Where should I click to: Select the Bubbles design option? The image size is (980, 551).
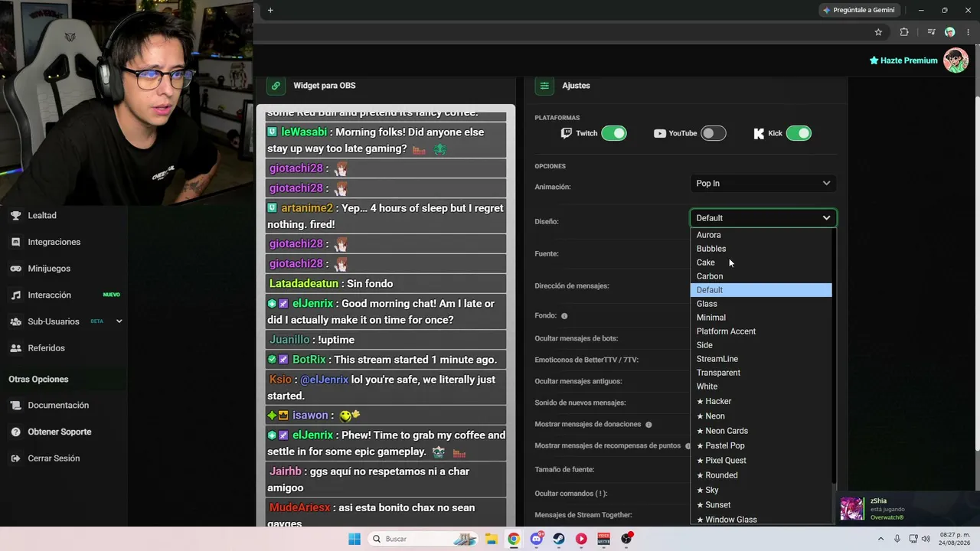click(x=761, y=249)
